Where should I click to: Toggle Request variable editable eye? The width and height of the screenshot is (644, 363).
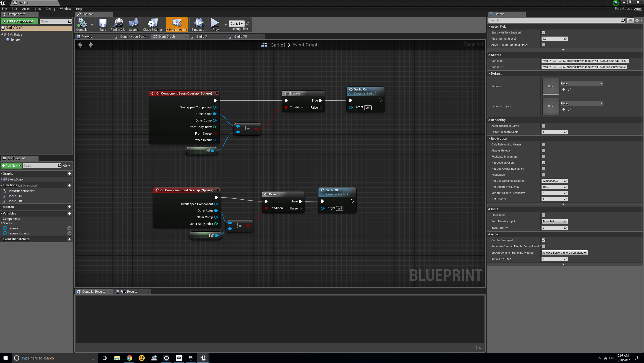click(x=69, y=228)
